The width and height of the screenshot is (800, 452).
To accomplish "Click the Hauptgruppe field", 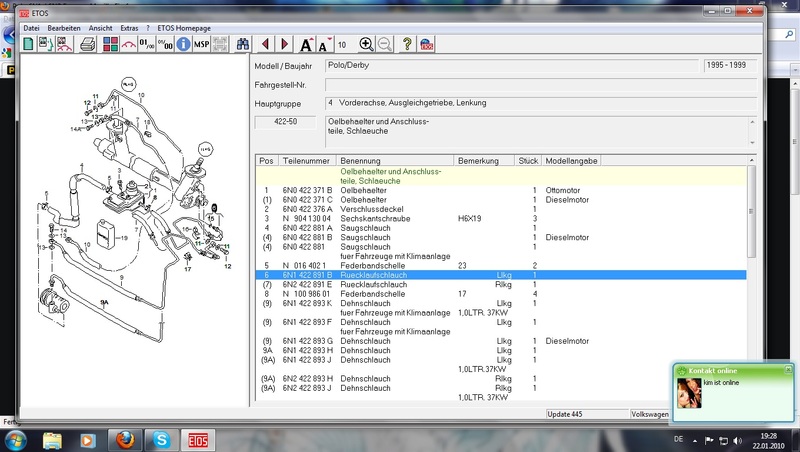I will coord(541,103).
